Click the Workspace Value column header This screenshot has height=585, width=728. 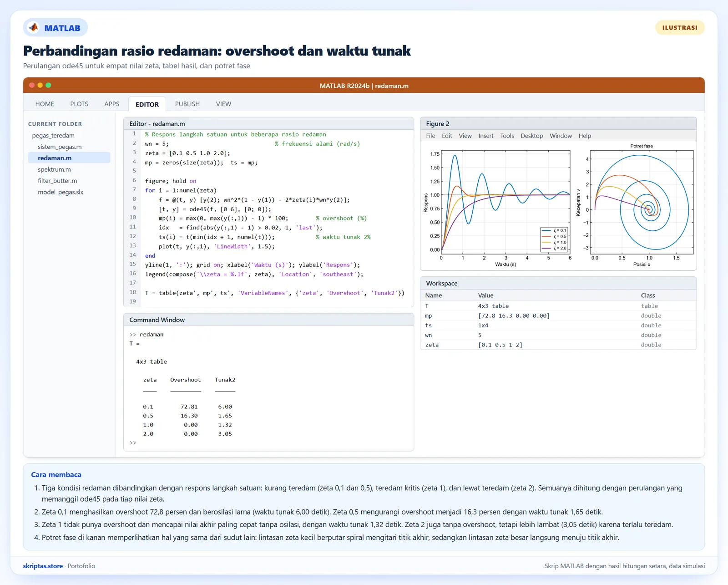(x=485, y=295)
